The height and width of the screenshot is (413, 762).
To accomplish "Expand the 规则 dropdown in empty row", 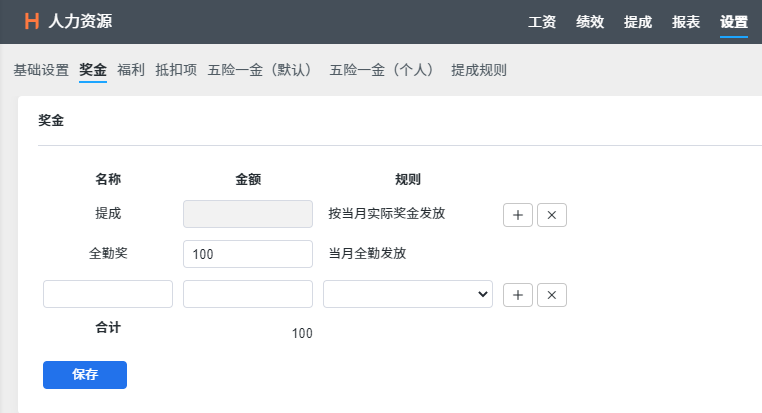I will [x=408, y=294].
